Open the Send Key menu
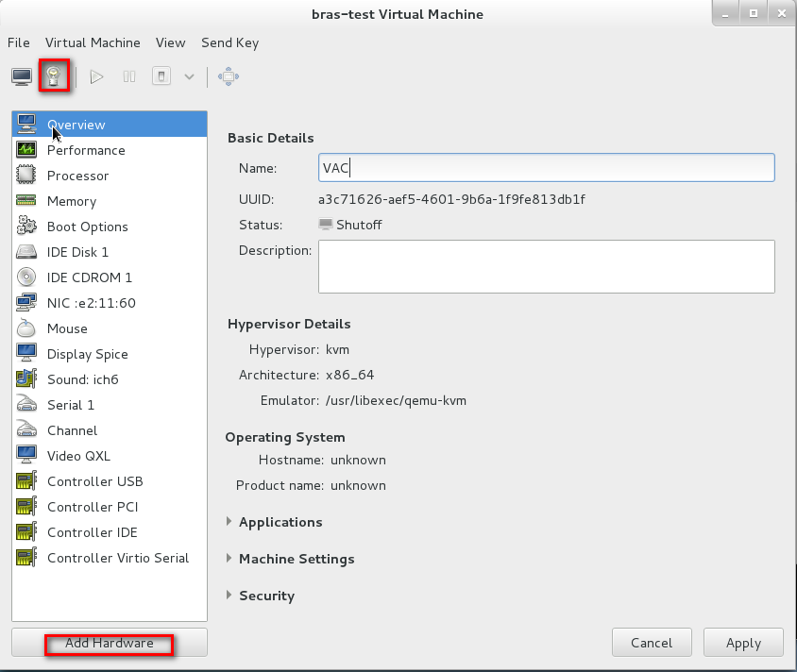797x672 pixels. [x=229, y=43]
